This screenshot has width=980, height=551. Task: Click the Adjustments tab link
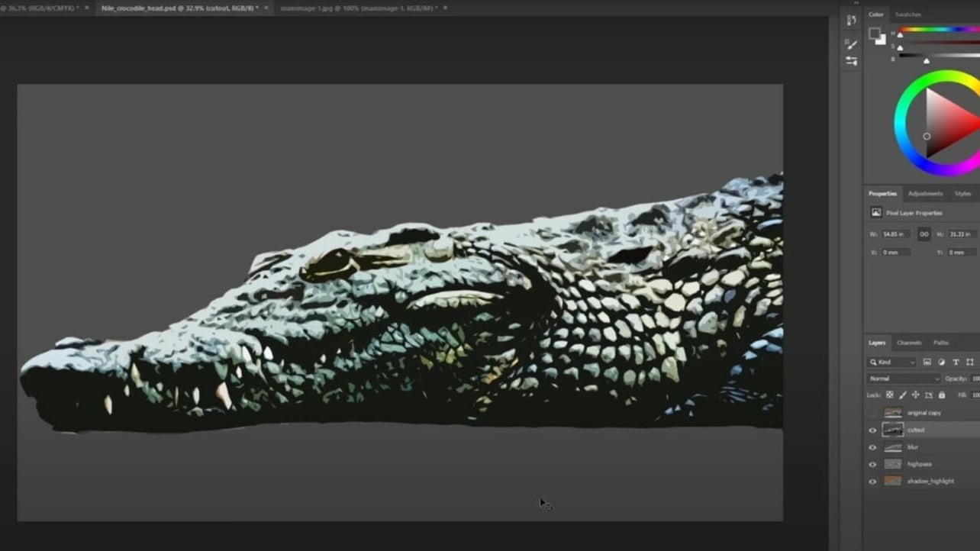(x=926, y=193)
